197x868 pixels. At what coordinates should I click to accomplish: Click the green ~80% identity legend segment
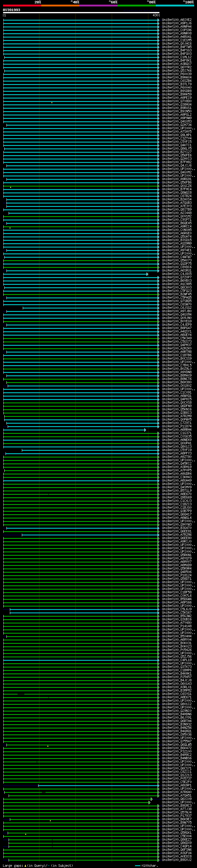click(x=136, y=6)
